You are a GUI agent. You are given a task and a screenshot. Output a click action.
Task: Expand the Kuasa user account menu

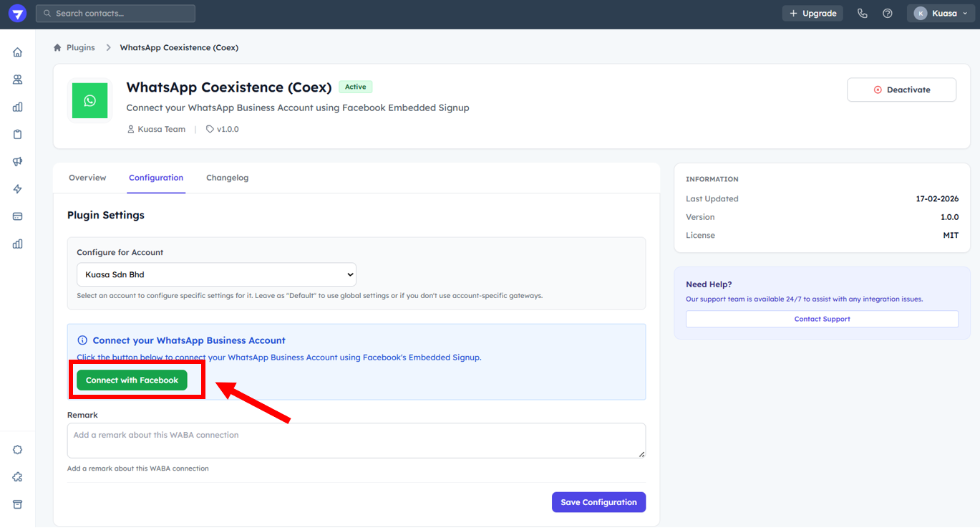(x=940, y=14)
